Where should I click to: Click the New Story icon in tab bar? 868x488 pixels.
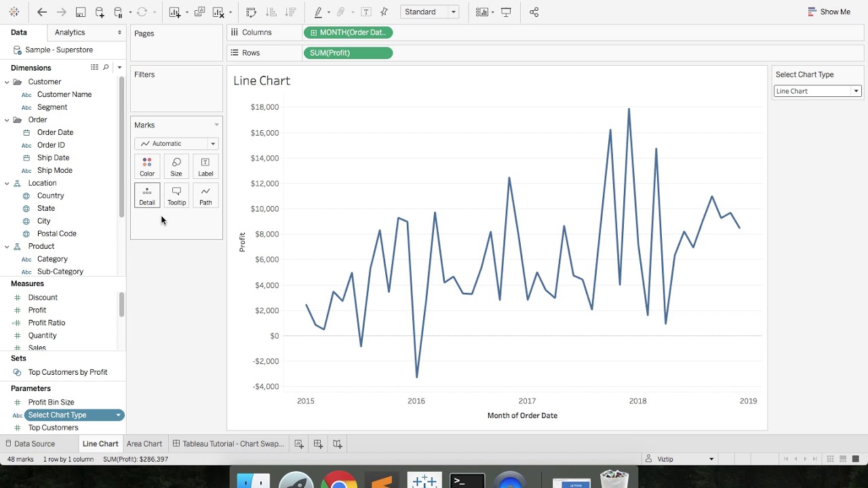point(337,444)
